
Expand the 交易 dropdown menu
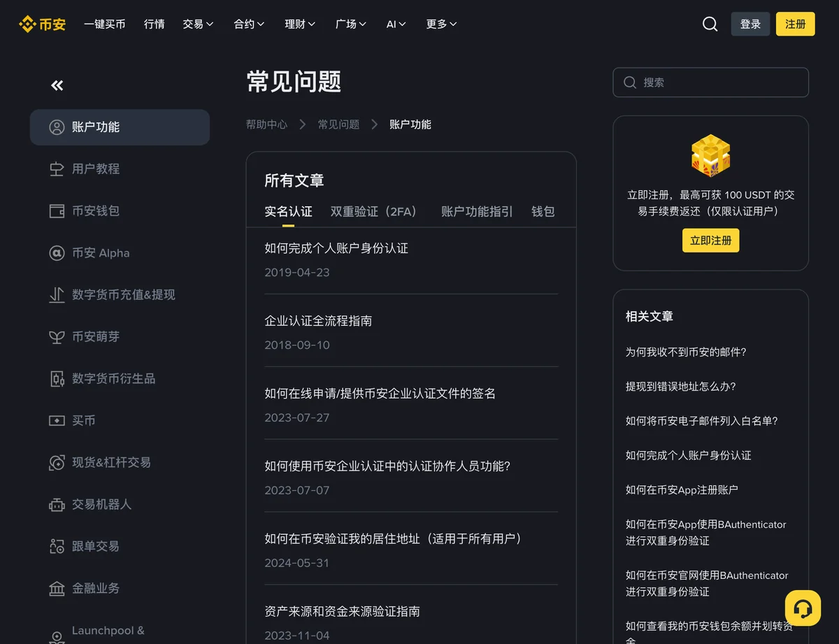point(198,24)
